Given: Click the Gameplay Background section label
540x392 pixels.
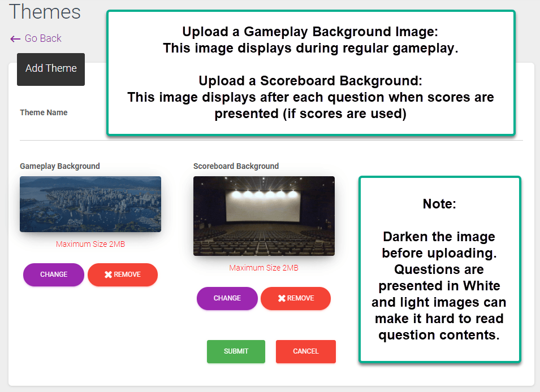Looking at the screenshot, I should (59, 166).
